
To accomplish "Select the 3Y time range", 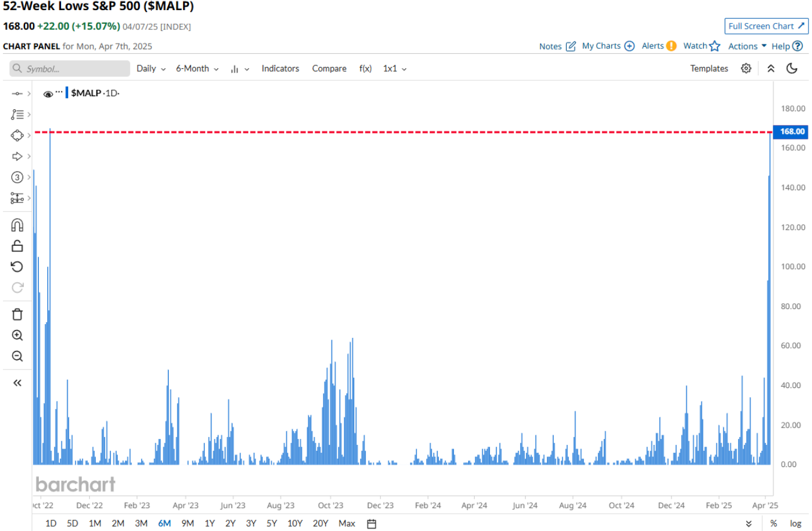I will click(x=251, y=524).
